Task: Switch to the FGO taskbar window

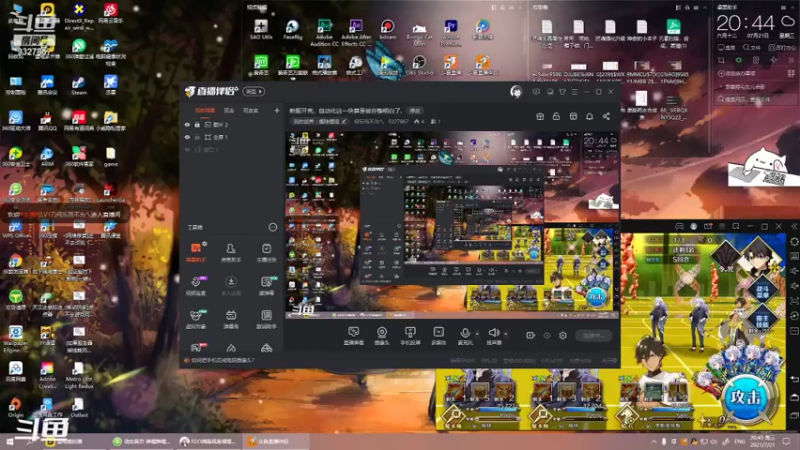Action: point(208,441)
